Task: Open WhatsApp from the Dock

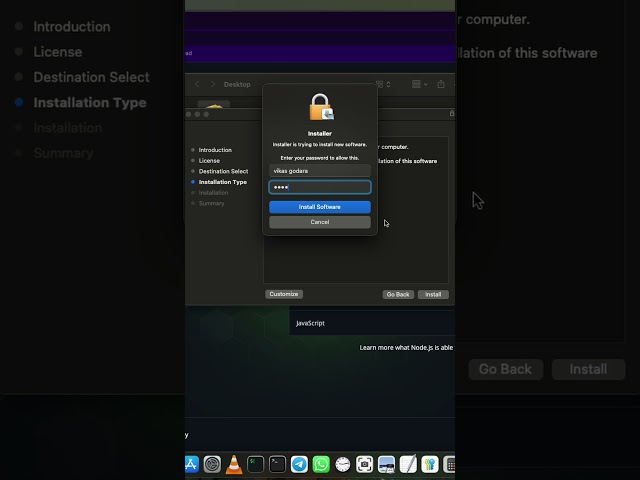Action: click(321, 464)
